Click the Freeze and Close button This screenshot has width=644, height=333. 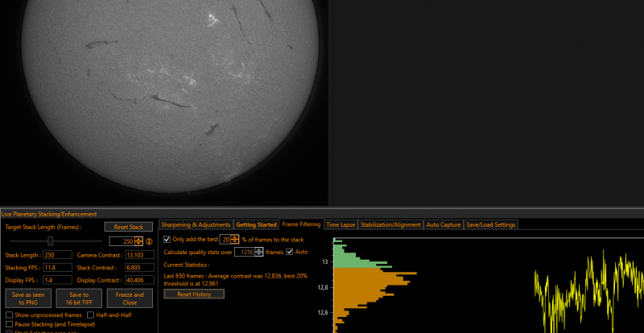pos(130,298)
